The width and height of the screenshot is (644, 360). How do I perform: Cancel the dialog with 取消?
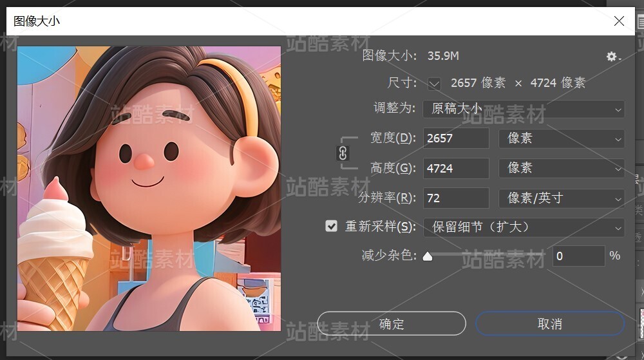(550, 323)
